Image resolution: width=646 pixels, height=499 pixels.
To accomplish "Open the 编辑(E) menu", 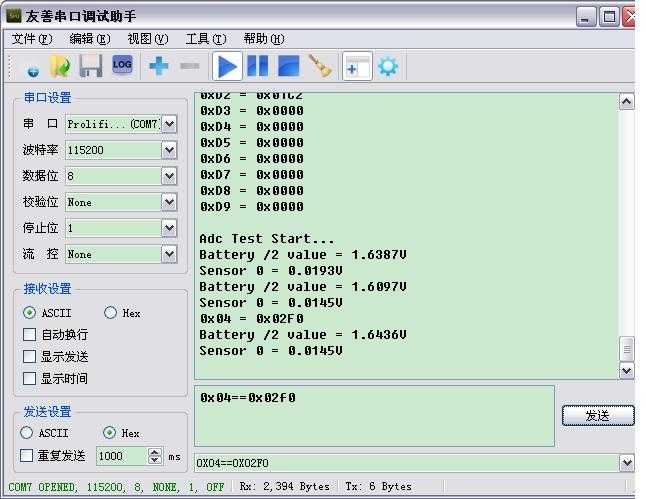I will click(x=90, y=39).
